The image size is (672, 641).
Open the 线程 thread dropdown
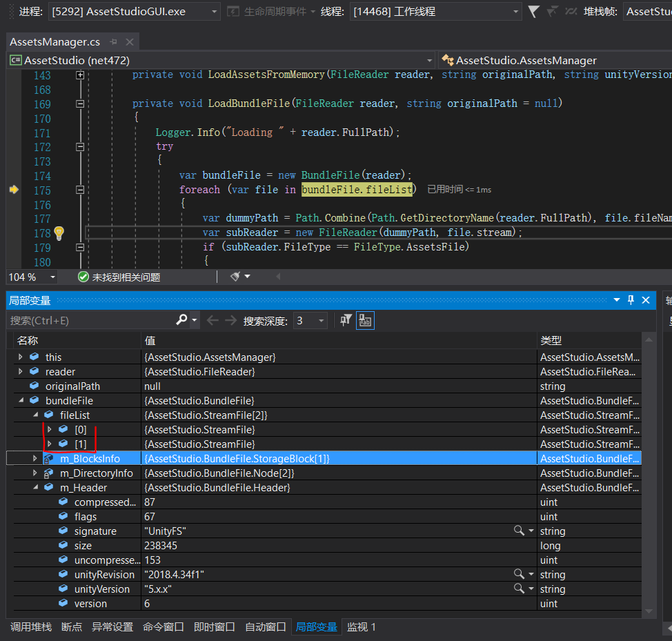point(515,12)
